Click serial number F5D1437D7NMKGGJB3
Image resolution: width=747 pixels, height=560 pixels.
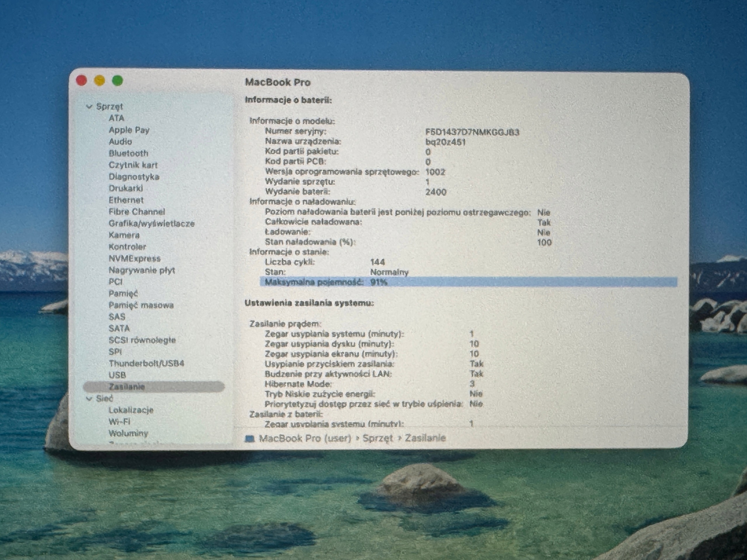pyautogui.click(x=472, y=132)
